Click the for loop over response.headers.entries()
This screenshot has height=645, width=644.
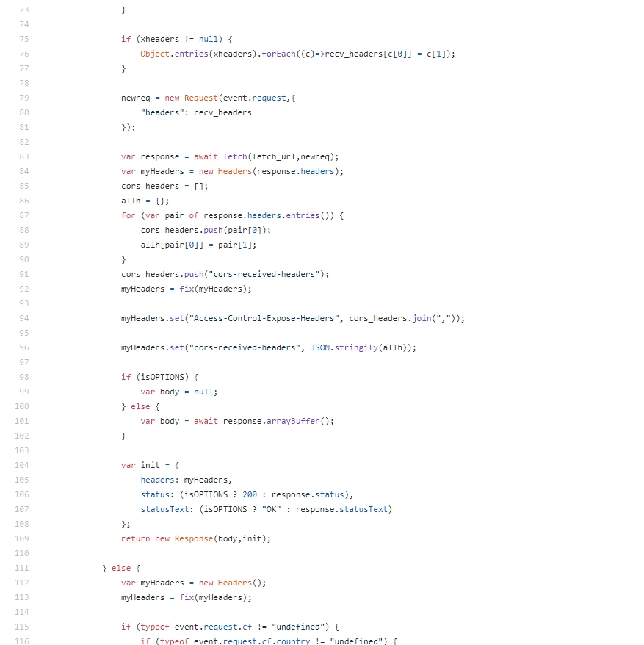pyautogui.click(x=232, y=215)
